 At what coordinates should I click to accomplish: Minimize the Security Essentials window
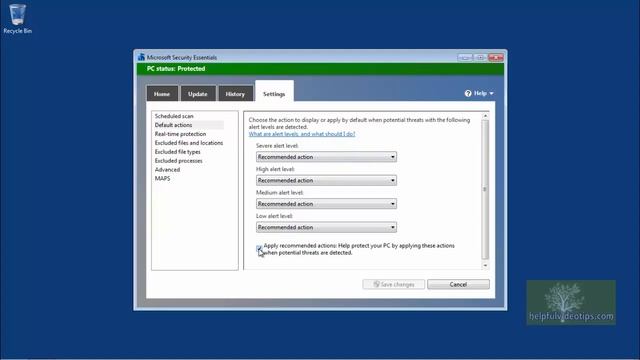pyautogui.click(x=465, y=58)
